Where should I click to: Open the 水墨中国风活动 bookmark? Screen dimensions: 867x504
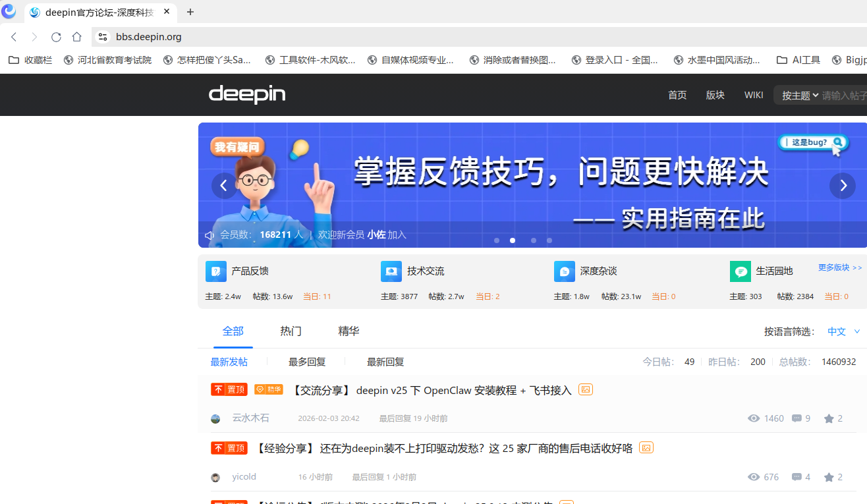[717, 60]
